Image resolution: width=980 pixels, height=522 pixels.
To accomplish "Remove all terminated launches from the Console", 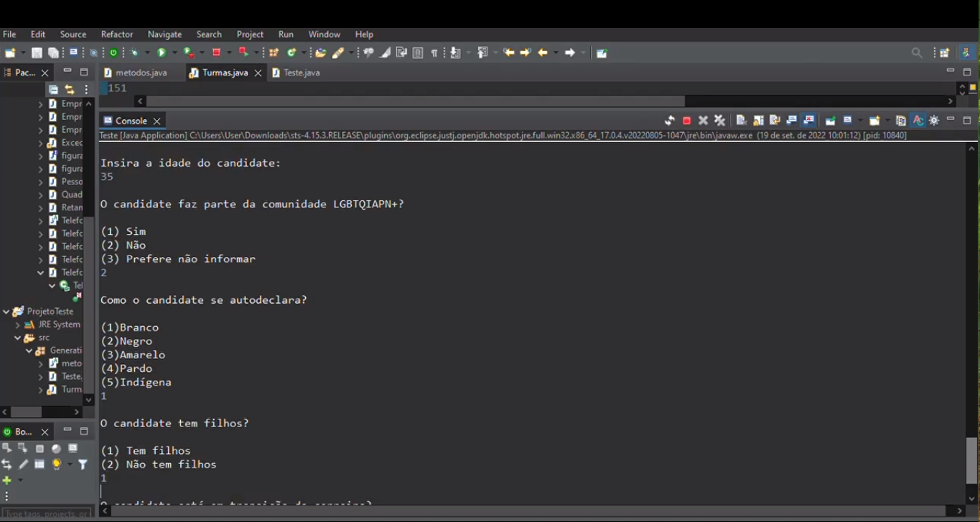I will click(x=719, y=120).
